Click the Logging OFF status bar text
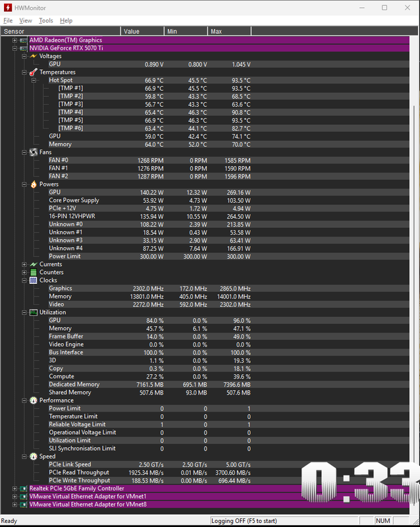 point(244,521)
